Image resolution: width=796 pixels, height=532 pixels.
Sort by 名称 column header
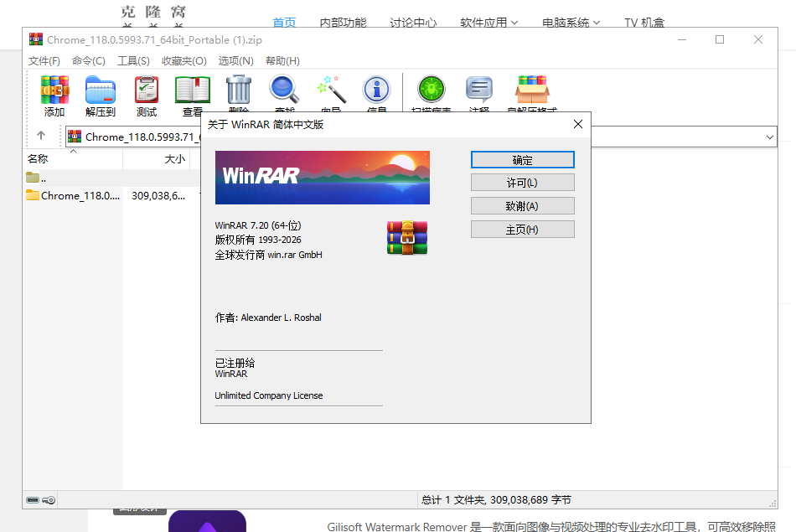(73, 159)
